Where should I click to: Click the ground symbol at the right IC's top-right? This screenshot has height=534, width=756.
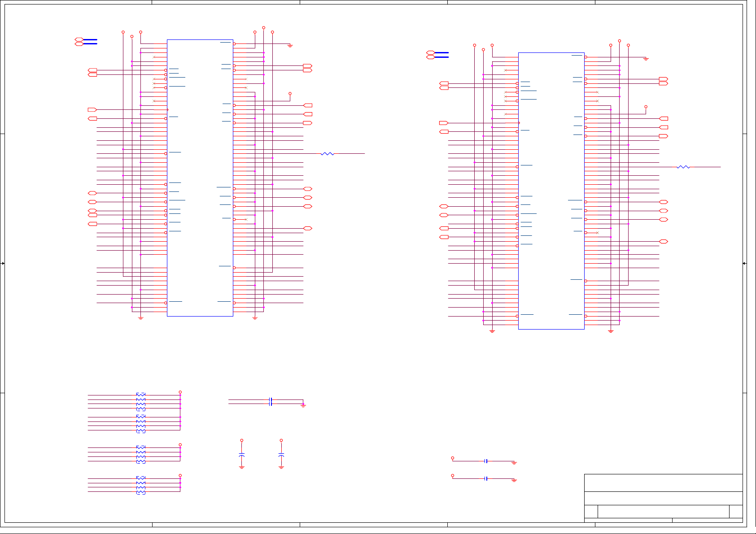(x=646, y=59)
